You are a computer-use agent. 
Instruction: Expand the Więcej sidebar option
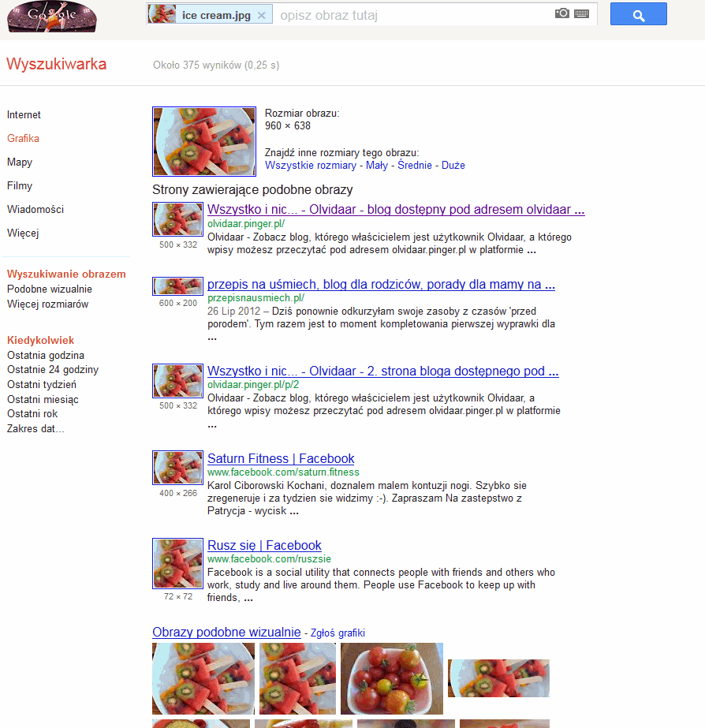click(23, 233)
